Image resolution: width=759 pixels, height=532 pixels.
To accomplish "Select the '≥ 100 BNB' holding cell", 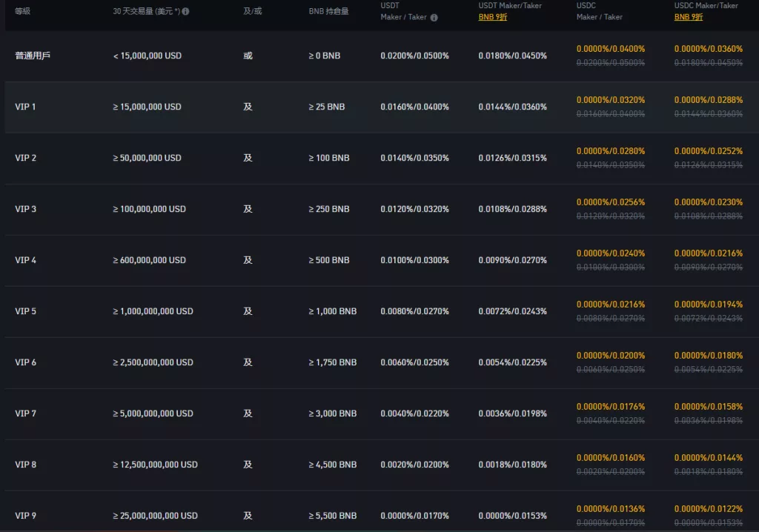I will pos(329,158).
